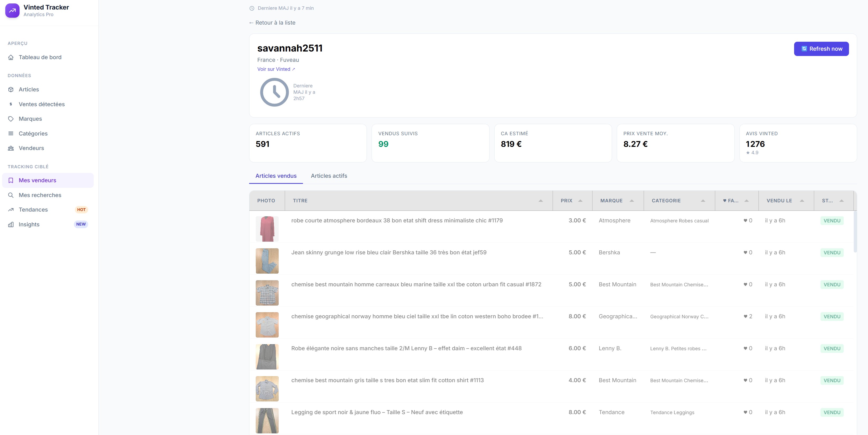Open Articles via the box icon
Screen dimensions: 868x435
(x=11, y=89)
